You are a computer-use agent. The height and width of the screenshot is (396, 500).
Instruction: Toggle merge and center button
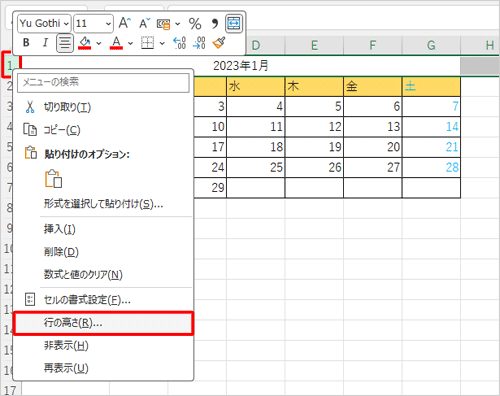pyautogui.click(x=234, y=23)
